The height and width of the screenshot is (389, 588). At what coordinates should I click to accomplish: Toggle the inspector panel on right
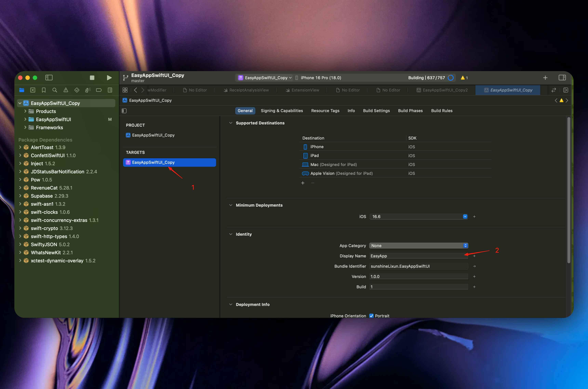(562, 78)
